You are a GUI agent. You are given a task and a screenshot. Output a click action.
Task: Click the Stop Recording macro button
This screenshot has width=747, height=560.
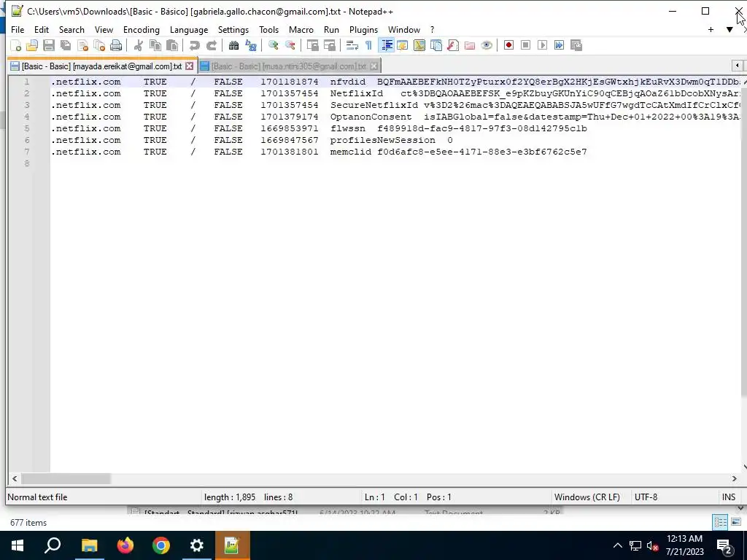[525, 45]
